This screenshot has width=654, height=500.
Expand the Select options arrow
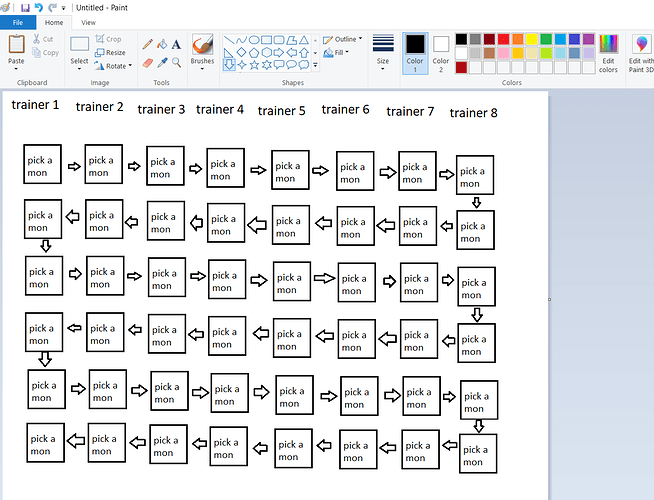pos(79,69)
